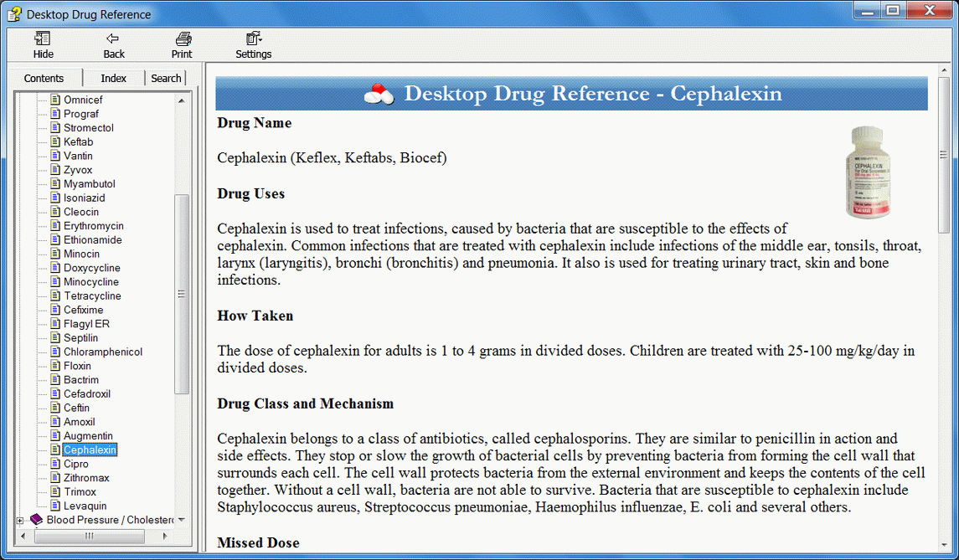Click the contents tree scroll-down arrow
This screenshot has width=959, height=560.
[x=181, y=521]
